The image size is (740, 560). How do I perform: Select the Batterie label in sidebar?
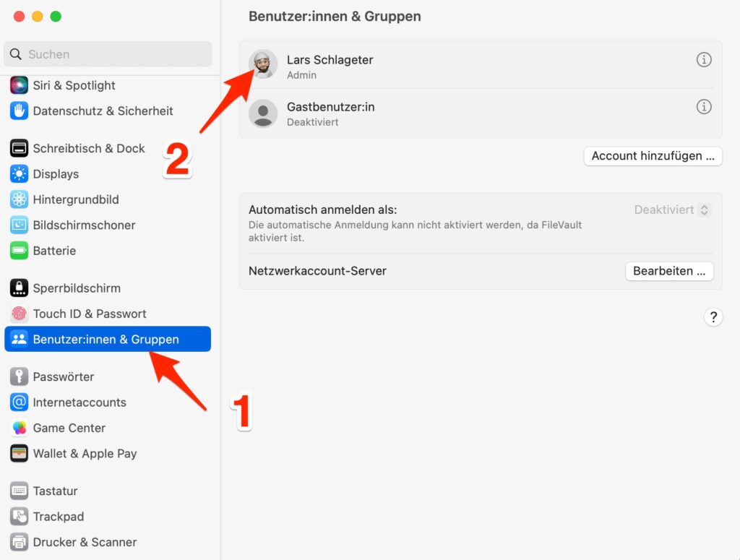pyautogui.click(x=54, y=251)
